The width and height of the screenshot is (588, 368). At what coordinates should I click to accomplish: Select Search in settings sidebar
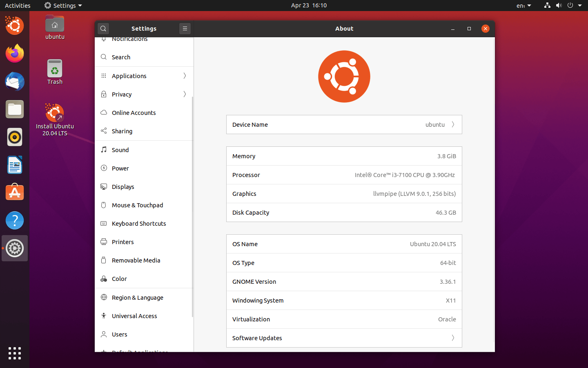[x=144, y=57]
